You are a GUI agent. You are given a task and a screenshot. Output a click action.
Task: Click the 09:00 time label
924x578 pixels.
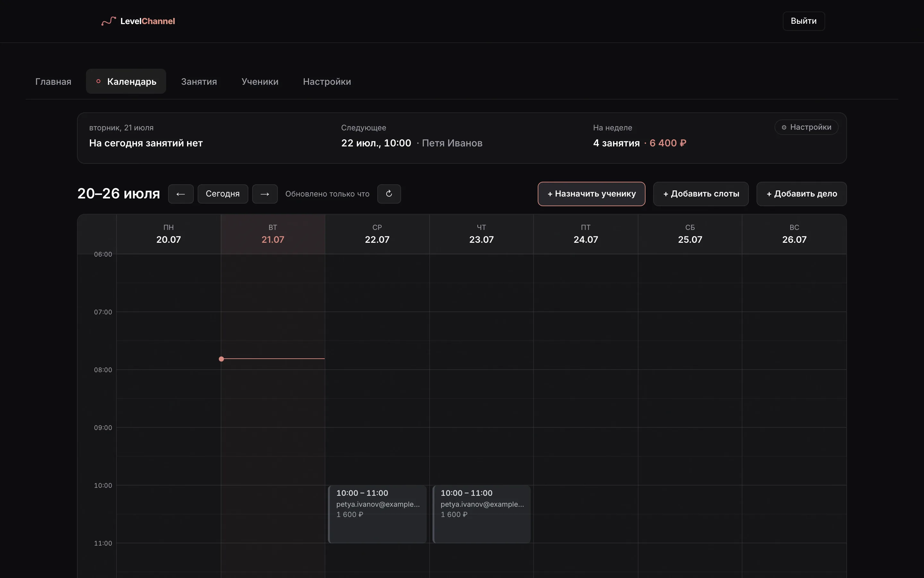(103, 427)
